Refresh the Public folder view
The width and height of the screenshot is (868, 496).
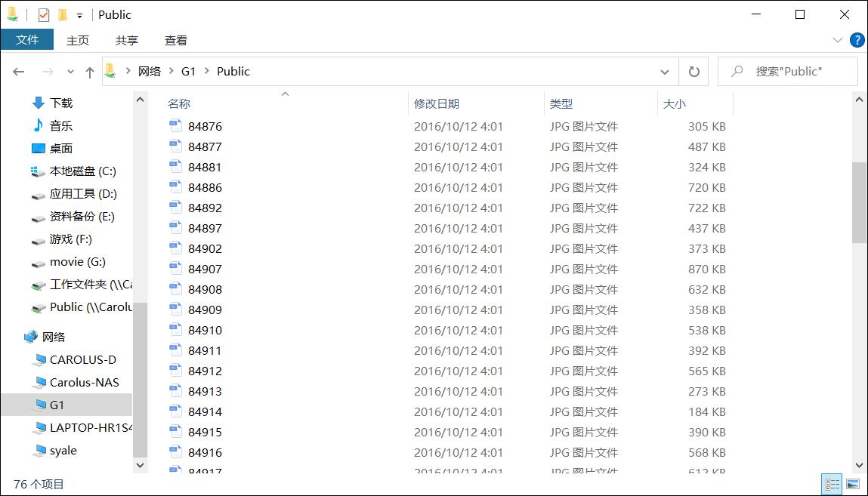click(693, 72)
